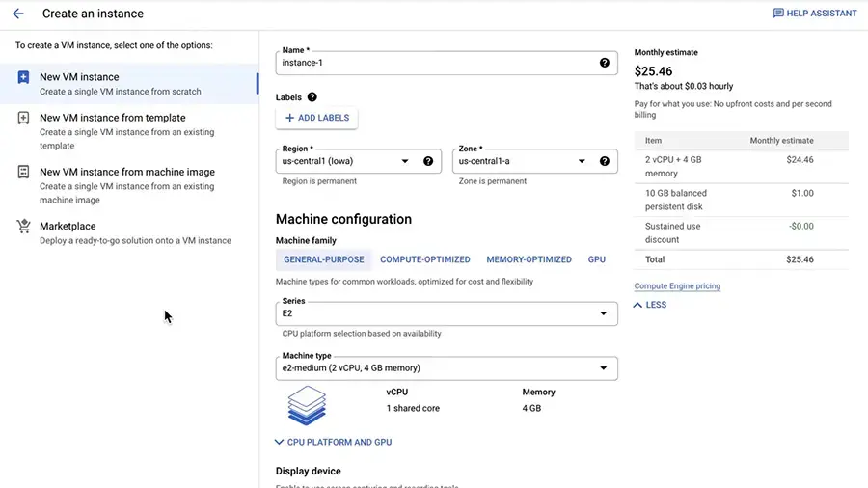
Task: Click the '4 GB' Memory value
Action: 531,408
